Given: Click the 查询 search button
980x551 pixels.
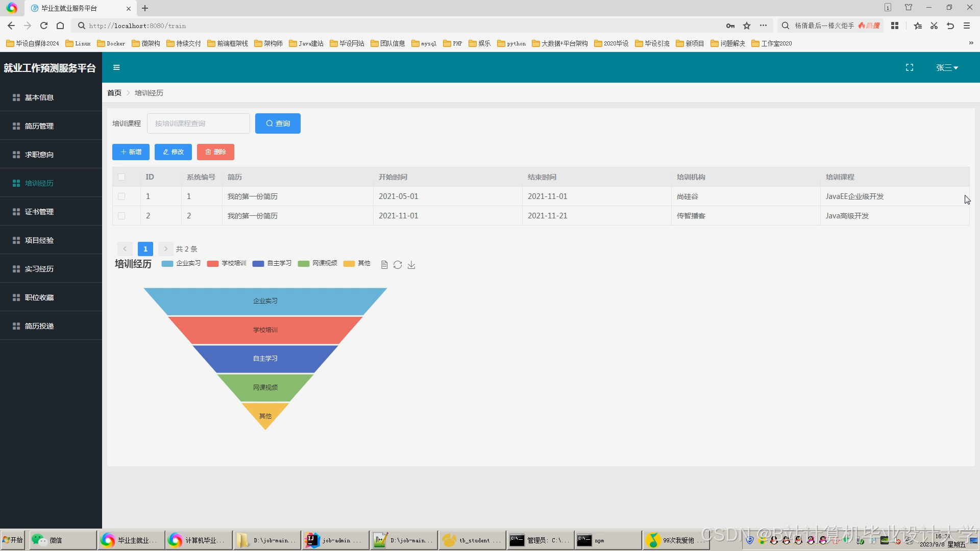Looking at the screenshot, I should (278, 123).
